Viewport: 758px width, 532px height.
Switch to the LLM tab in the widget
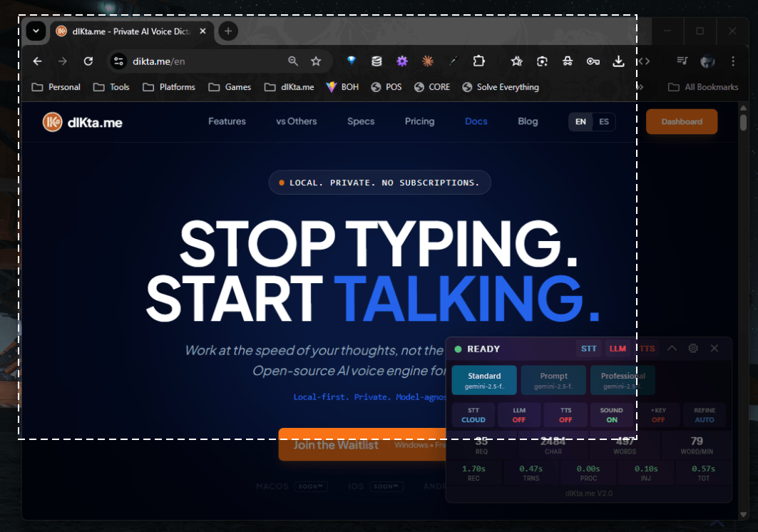(x=618, y=349)
